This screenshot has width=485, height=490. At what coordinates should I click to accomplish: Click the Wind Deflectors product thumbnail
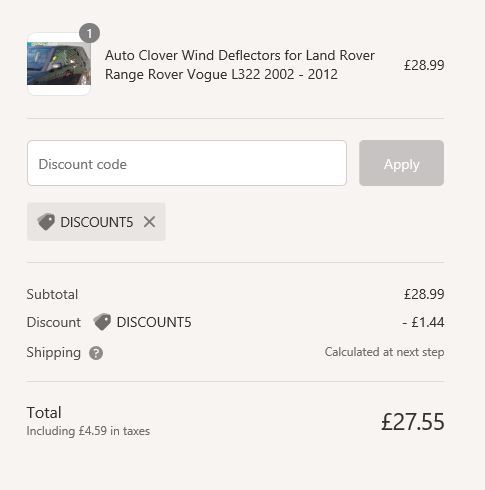(59, 64)
